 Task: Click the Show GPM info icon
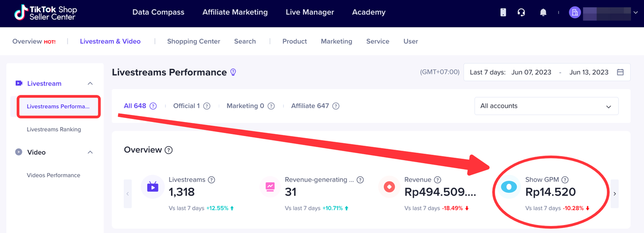[565, 180]
